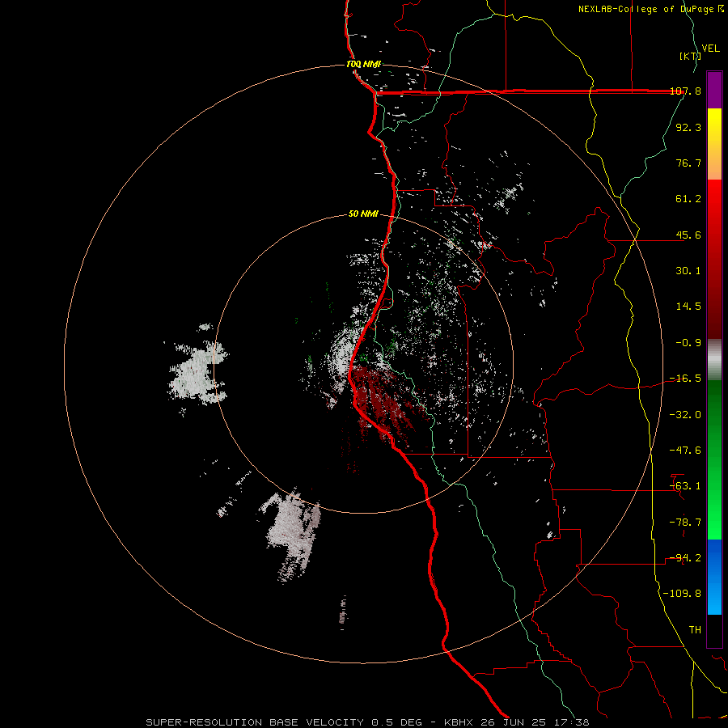728x728 pixels.
Task: Select the 14.5 legend value
Action: click(688, 307)
